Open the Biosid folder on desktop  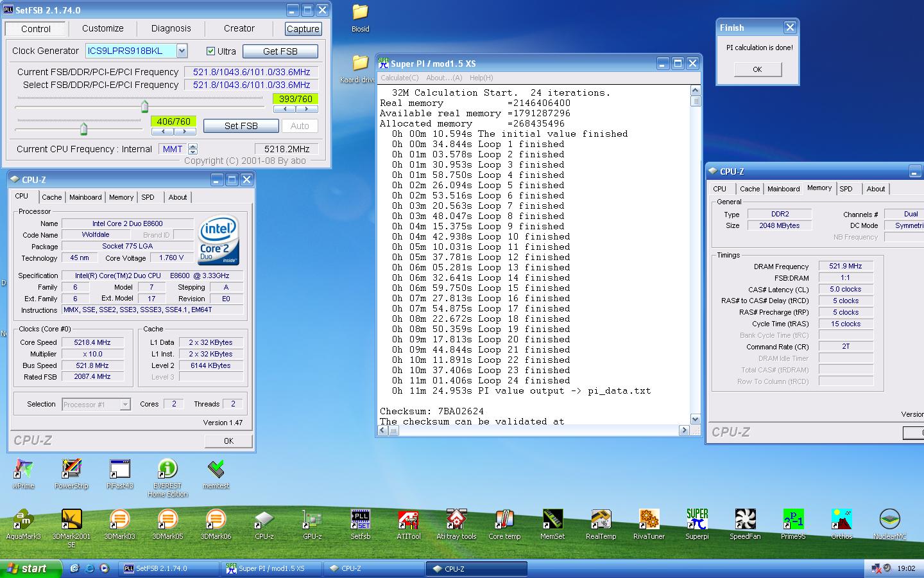coord(360,18)
